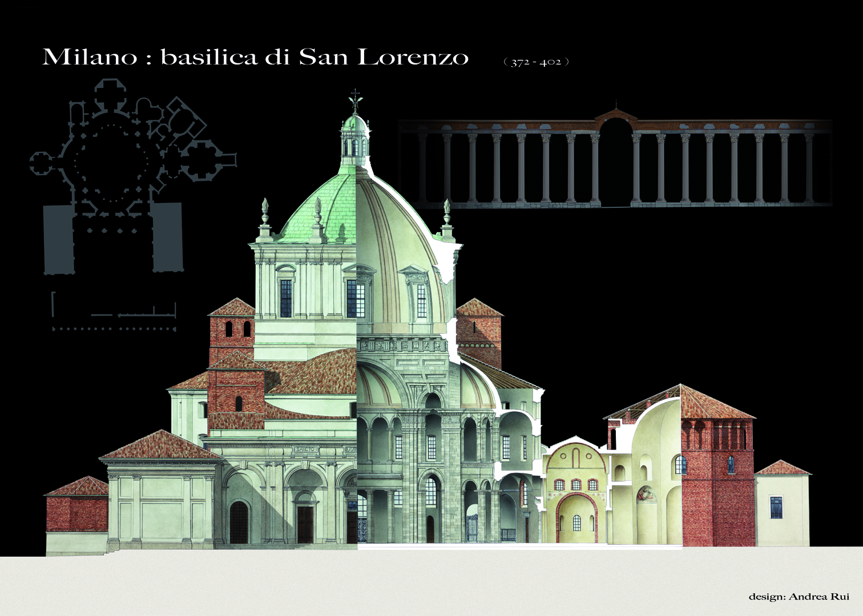Image resolution: width=863 pixels, height=616 pixels.
Task: Click the small white annex at far right
Action: pyautogui.click(x=782, y=508)
